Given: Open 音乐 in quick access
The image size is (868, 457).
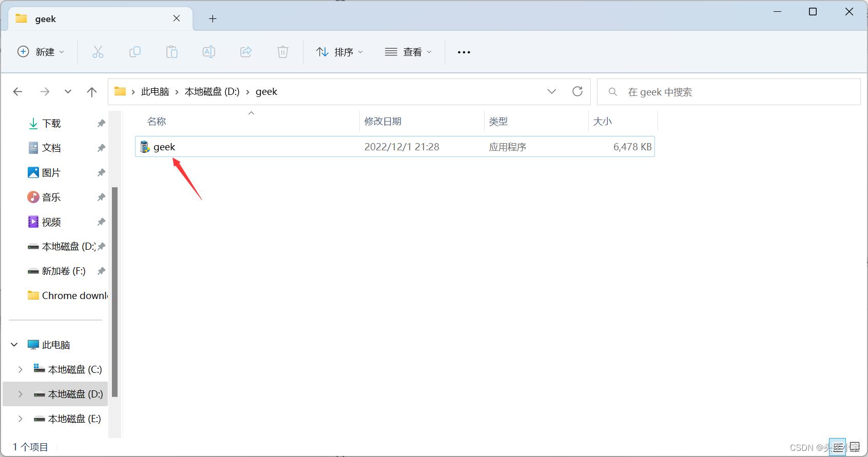Looking at the screenshot, I should tap(51, 197).
